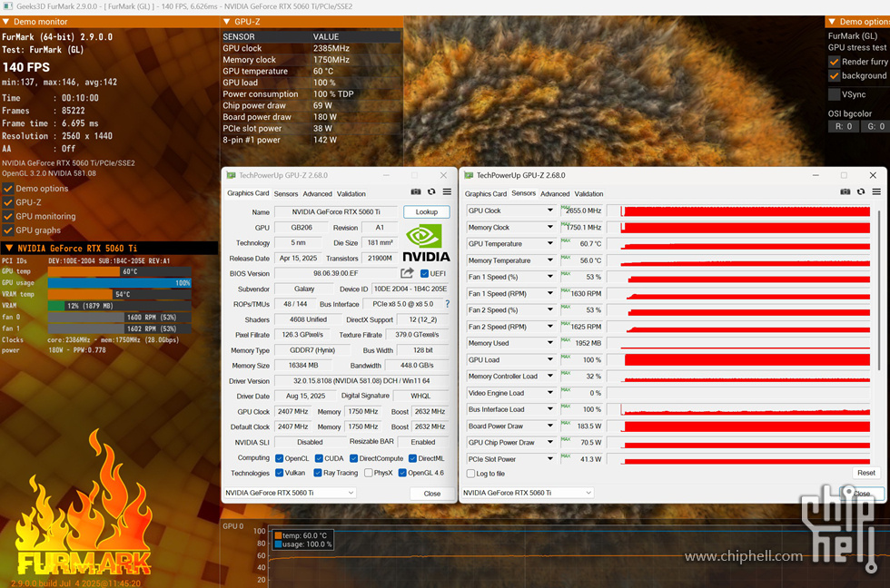The width and height of the screenshot is (890, 588).
Task: Open the GPU selector dropdown below the Technologies checkboxes
Action: click(x=290, y=493)
